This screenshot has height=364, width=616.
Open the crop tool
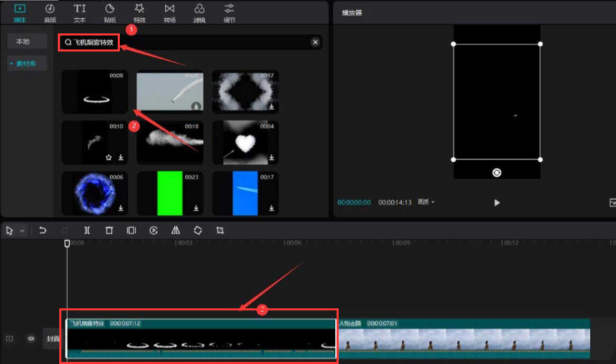point(220,230)
